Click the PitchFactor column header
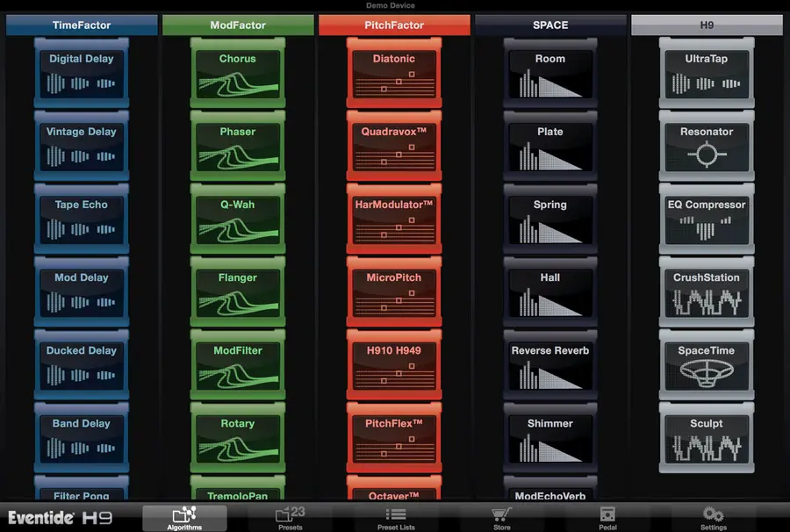 (x=394, y=25)
